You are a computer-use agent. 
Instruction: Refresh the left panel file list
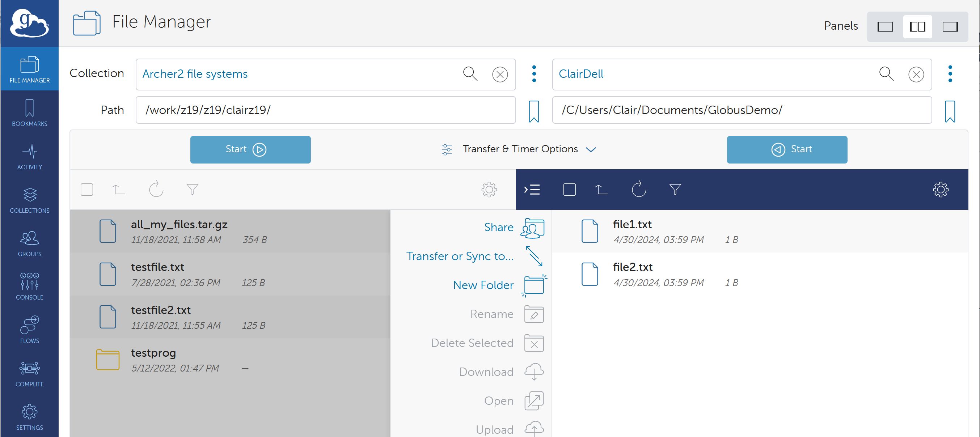[x=156, y=188]
